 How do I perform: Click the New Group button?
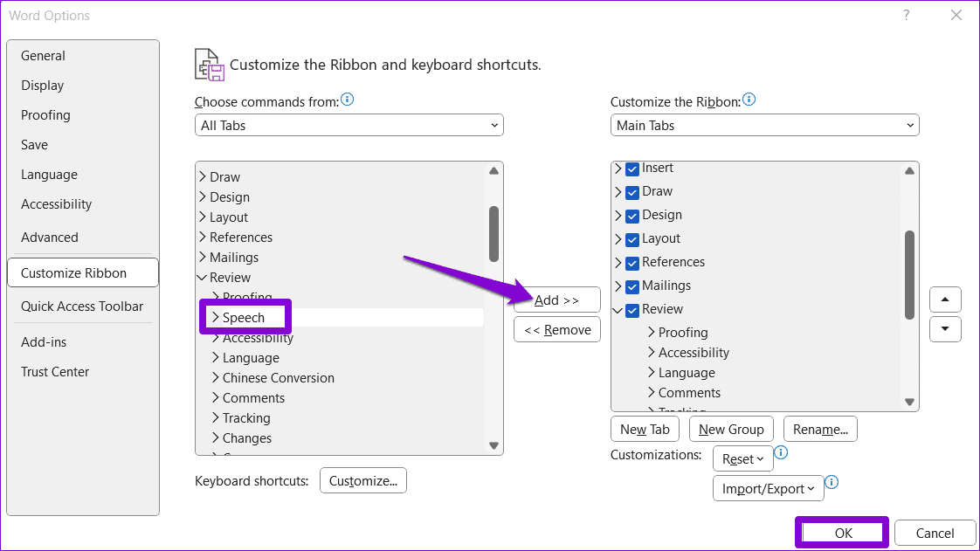pos(731,429)
